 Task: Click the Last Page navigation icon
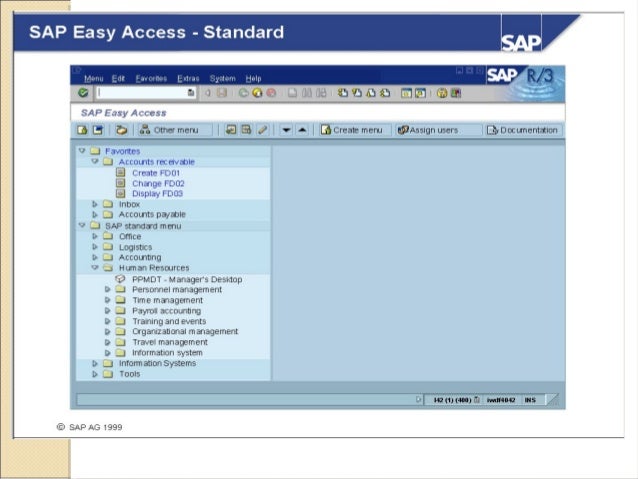click(385, 93)
